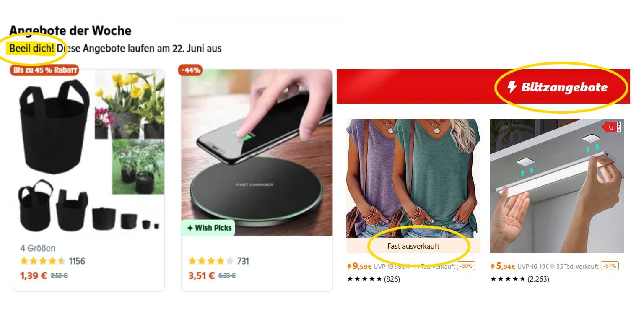Click the -44% discount badge
Image resolution: width=644 pixels, height=322 pixels.
point(190,70)
